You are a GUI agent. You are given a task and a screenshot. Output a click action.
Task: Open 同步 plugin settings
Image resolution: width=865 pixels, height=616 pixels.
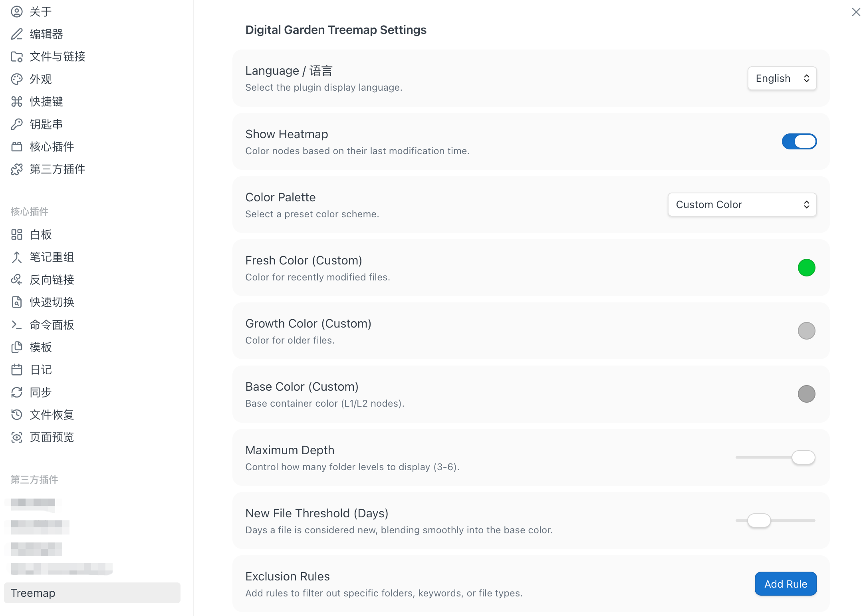(x=92, y=392)
